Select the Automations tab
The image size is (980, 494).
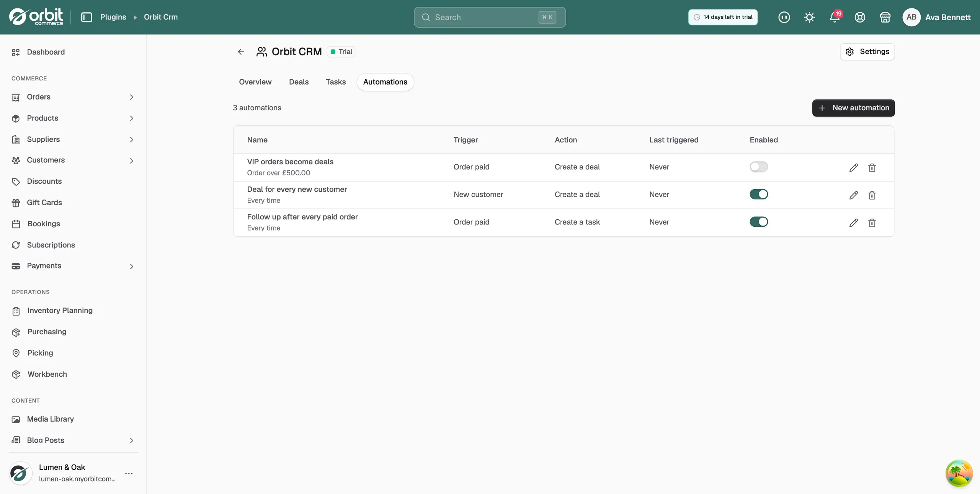tap(385, 82)
